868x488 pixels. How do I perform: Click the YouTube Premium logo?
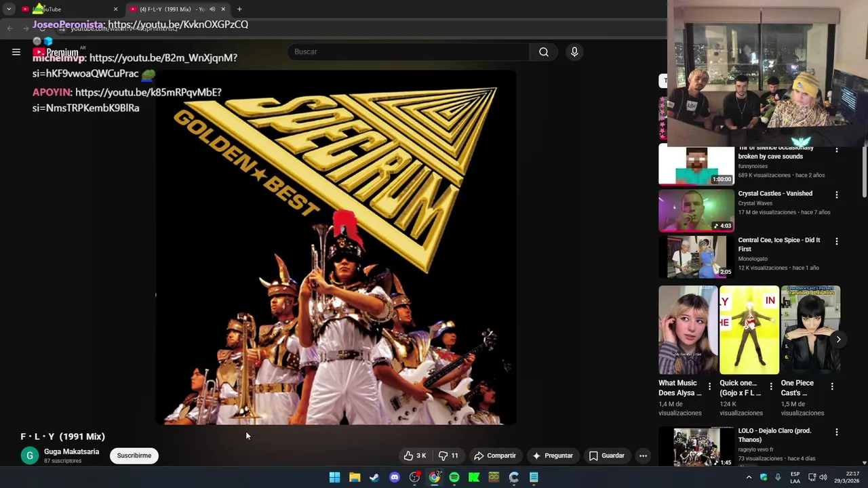click(x=56, y=52)
